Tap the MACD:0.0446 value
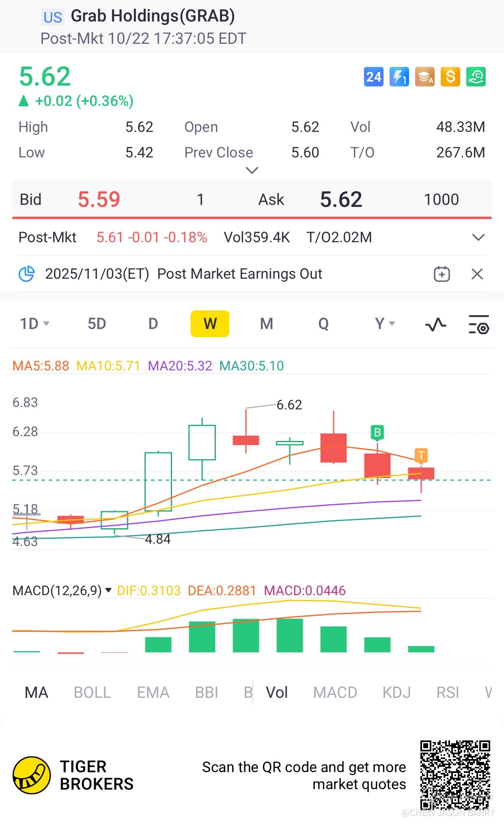Screen dimensions: 504x824 305,590
